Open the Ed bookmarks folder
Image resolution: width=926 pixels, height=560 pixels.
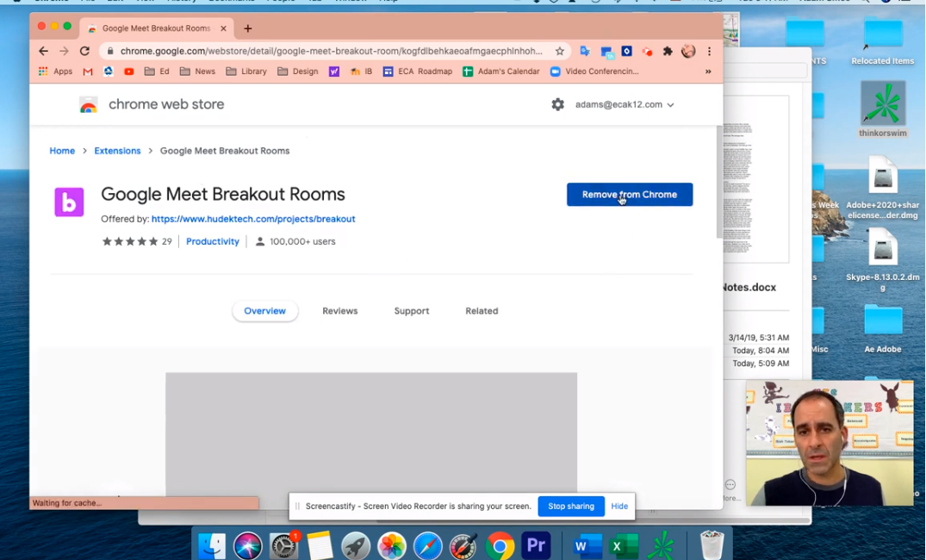coord(157,72)
